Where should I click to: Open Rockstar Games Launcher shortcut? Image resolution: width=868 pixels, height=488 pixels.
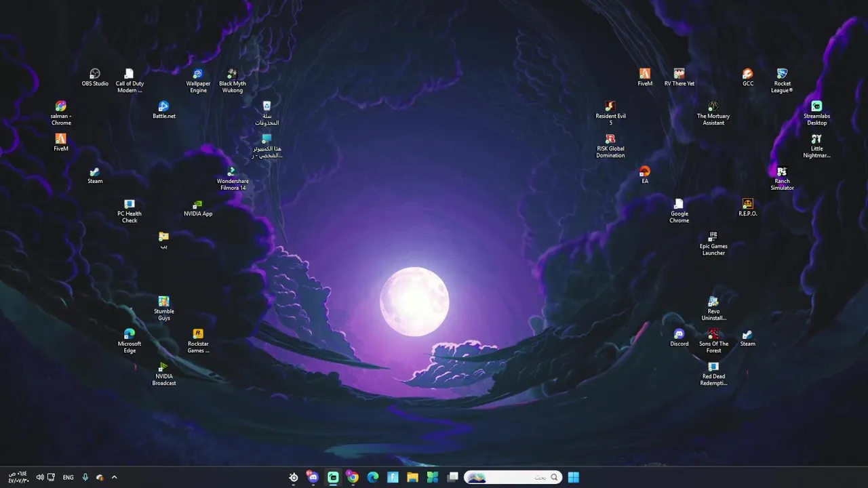[198, 341]
